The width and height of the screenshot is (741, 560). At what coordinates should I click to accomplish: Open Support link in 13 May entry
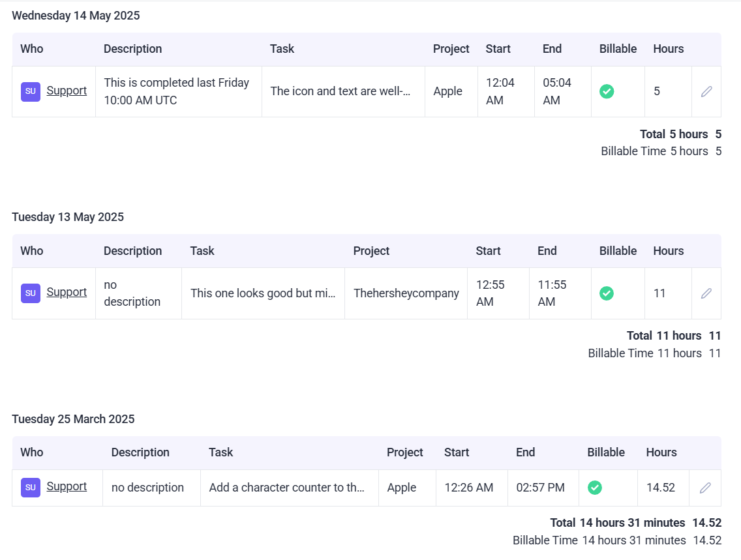(67, 292)
